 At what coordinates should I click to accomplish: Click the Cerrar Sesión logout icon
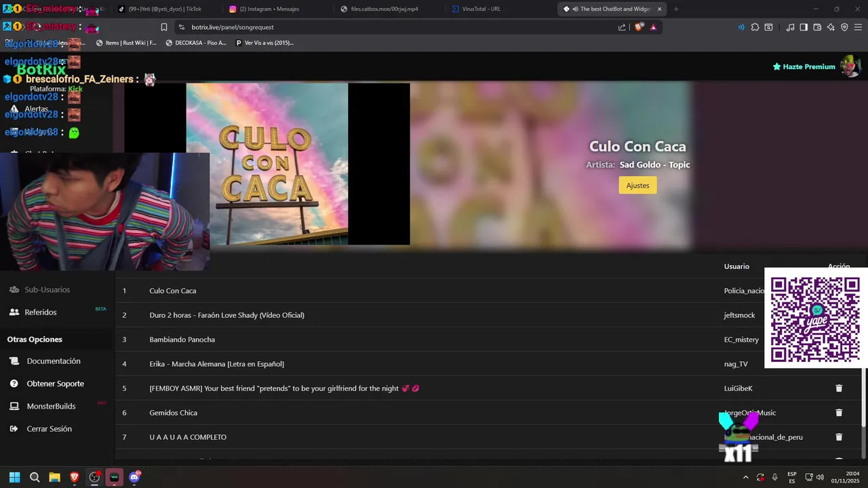tap(14, 429)
